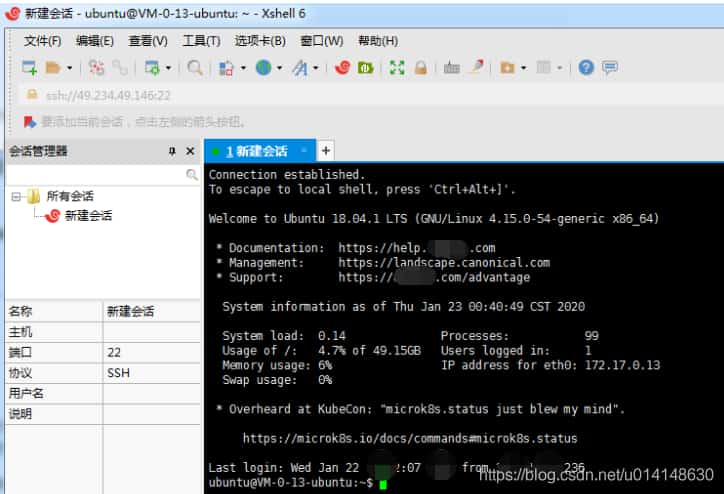The image size is (724, 494).
Task: Open the font icon dropdown arrow
Action: pos(316,69)
